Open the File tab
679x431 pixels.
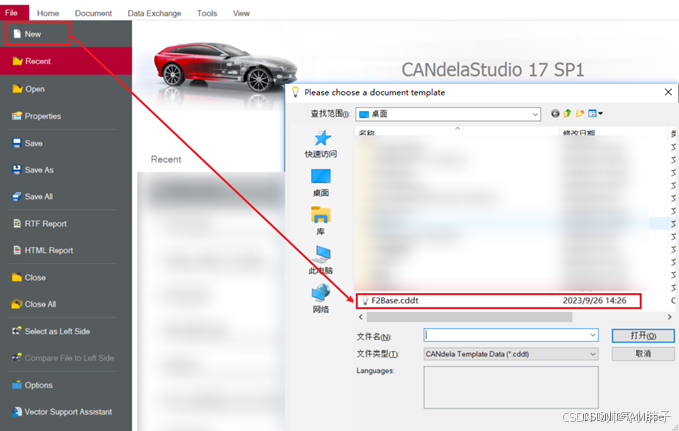point(13,13)
